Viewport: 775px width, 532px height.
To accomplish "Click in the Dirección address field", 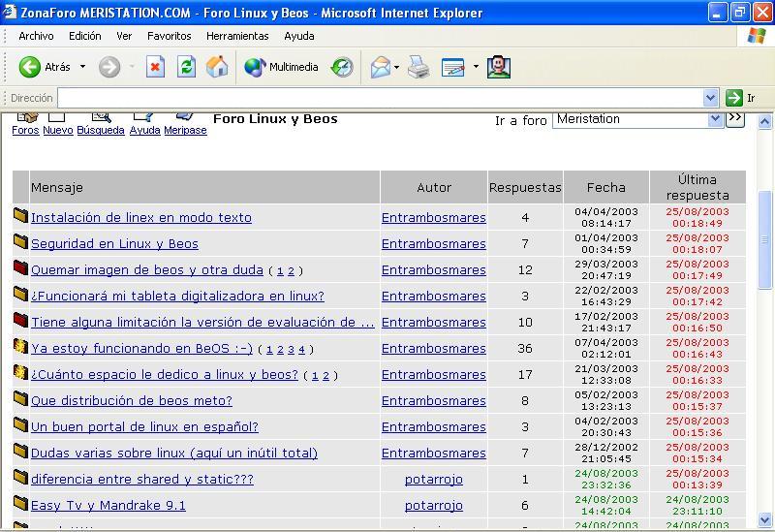I will tap(380, 98).
